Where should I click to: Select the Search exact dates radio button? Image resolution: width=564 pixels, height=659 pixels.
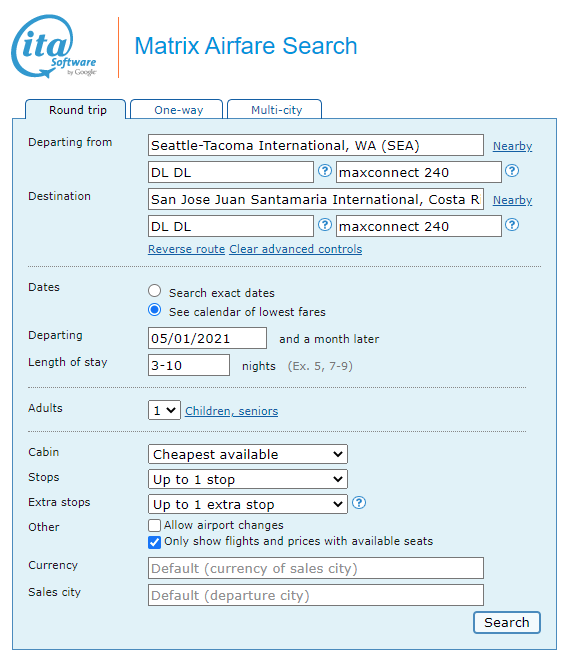(x=155, y=291)
